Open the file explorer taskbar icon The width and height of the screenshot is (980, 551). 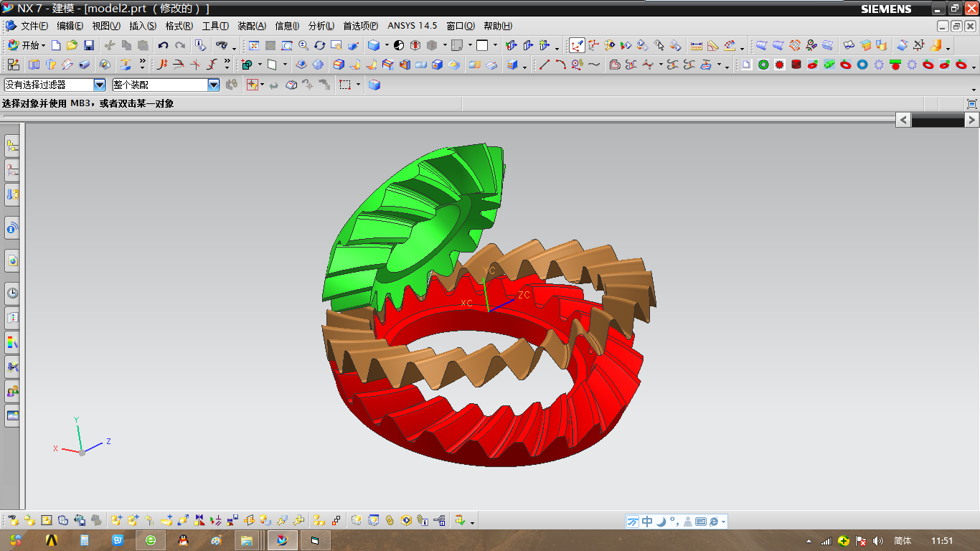pyautogui.click(x=246, y=540)
